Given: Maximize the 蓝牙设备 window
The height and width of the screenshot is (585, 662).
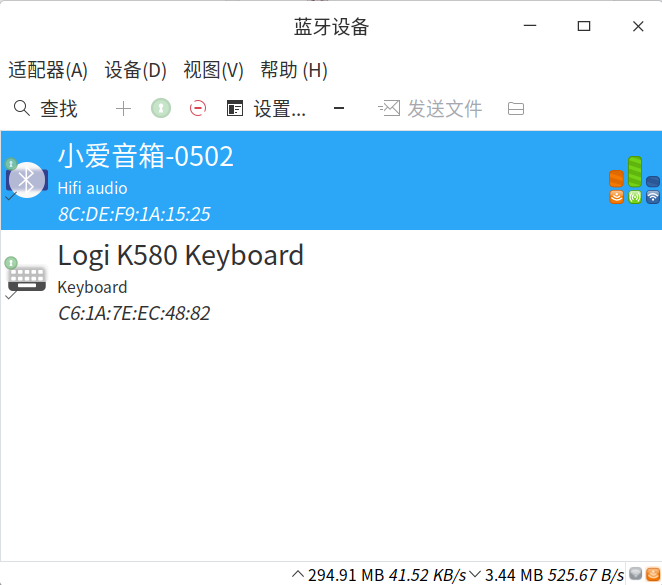Looking at the screenshot, I should click(584, 26).
